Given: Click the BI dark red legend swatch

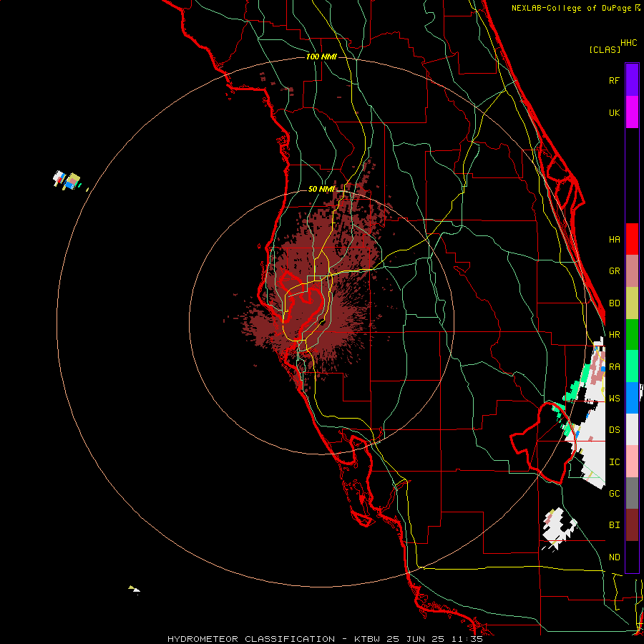Looking at the screenshot, I should [632, 525].
